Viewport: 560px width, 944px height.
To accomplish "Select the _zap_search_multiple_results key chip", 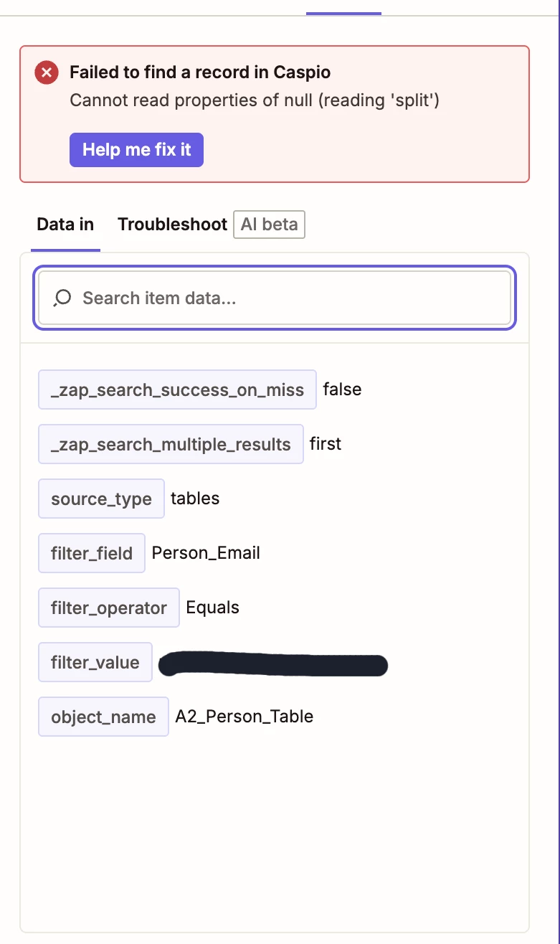I will pos(171,444).
